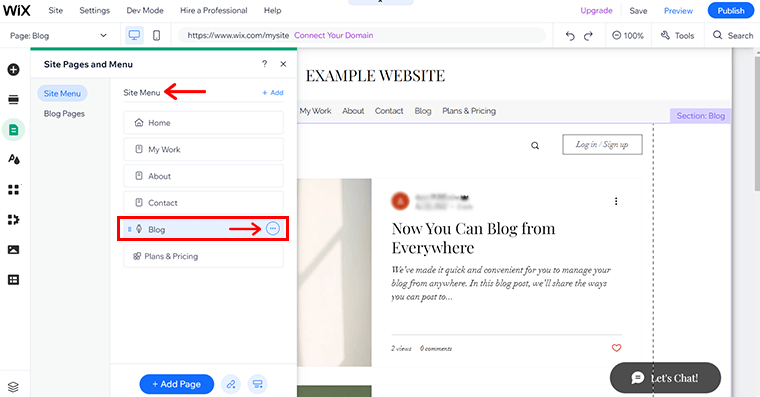Click the Log in / Sign up button

click(x=602, y=144)
